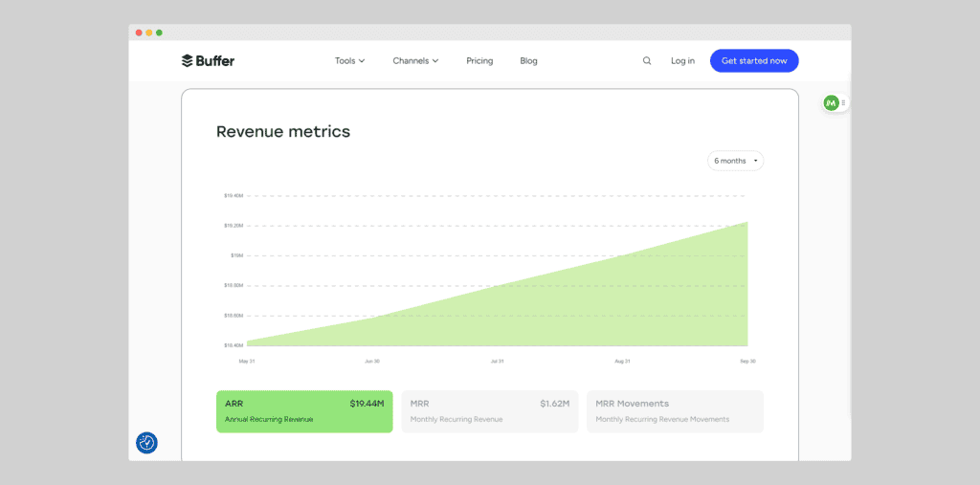Select the ARR Annual Recurring Revenue tab
This screenshot has height=485, width=980.
304,411
